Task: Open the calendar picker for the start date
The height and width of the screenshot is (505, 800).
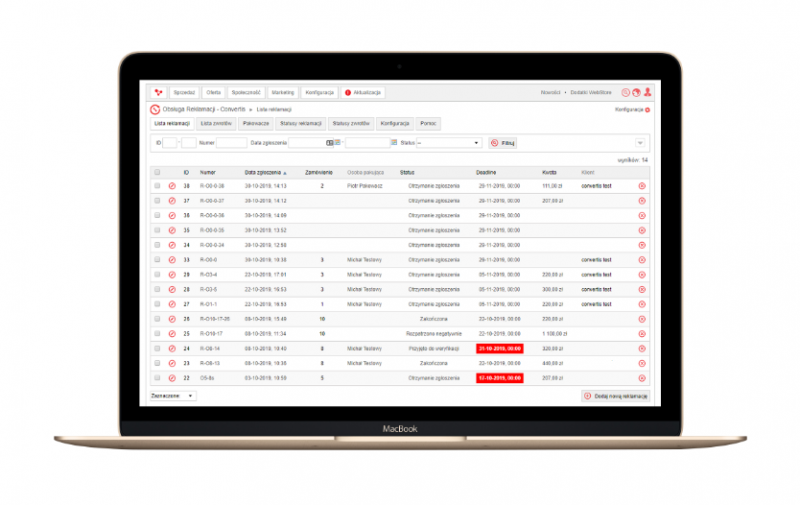Action: pos(331,143)
